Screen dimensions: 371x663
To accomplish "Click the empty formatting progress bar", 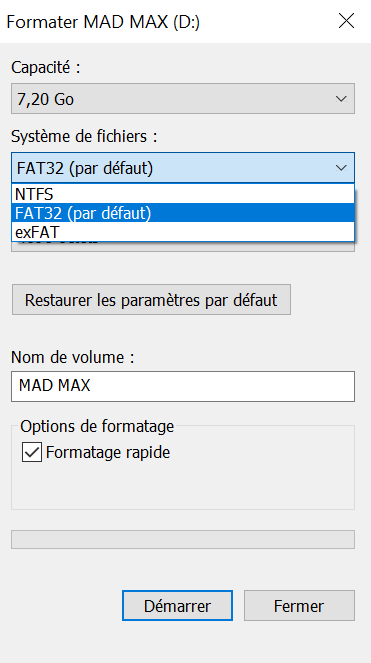I will 183,540.
